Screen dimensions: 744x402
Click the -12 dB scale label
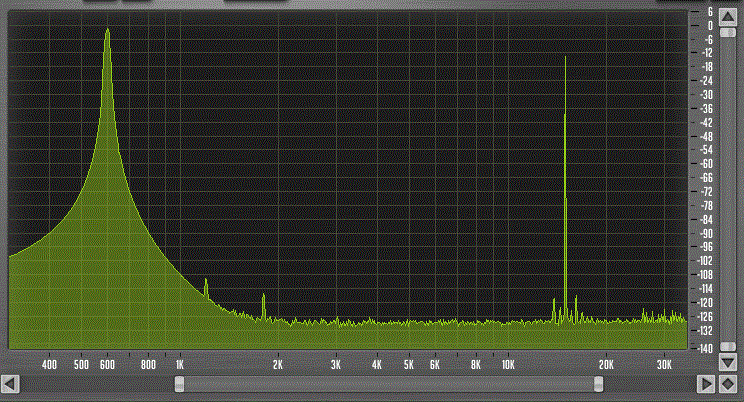pos(707,53)
